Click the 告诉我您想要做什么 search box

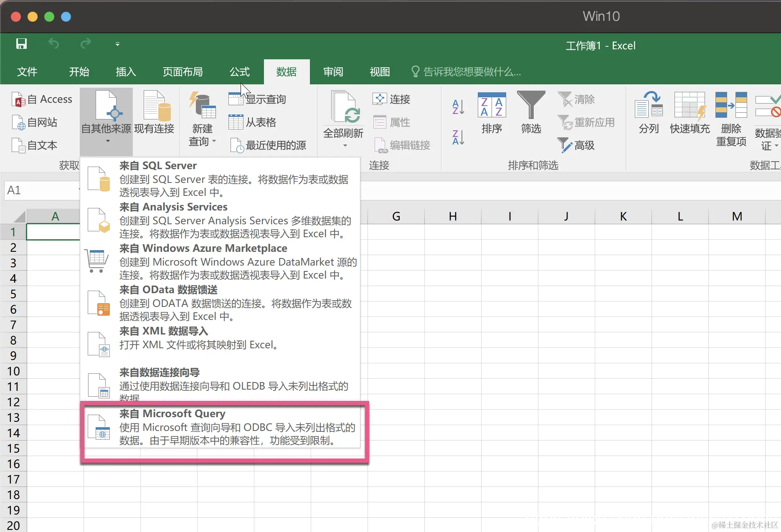click(466, 72)
